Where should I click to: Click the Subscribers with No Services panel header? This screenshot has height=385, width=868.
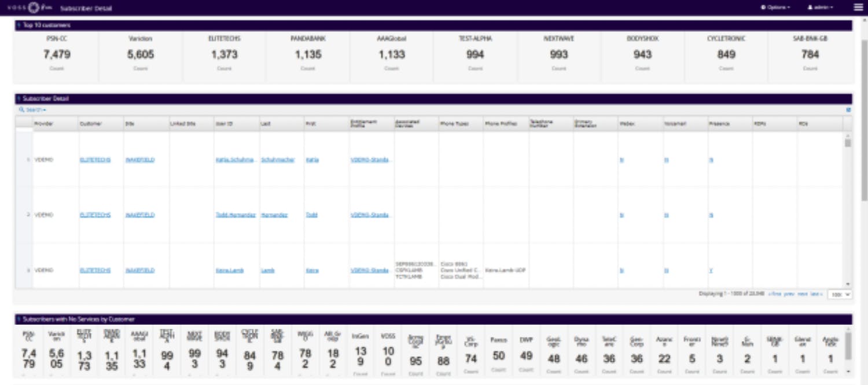tap(433, 319)
